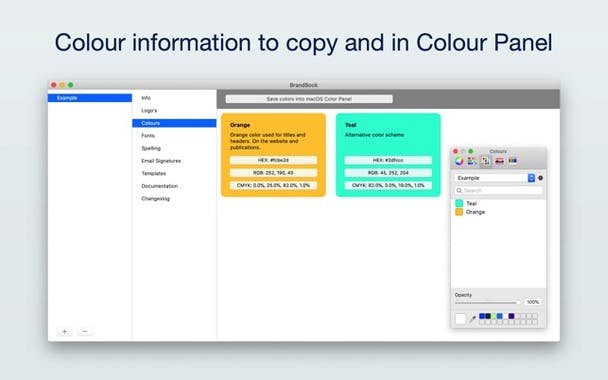This screenshot has width=608, height=380.
Task: Click the 100% opacity value field
Action: click(x=533, y=302)
